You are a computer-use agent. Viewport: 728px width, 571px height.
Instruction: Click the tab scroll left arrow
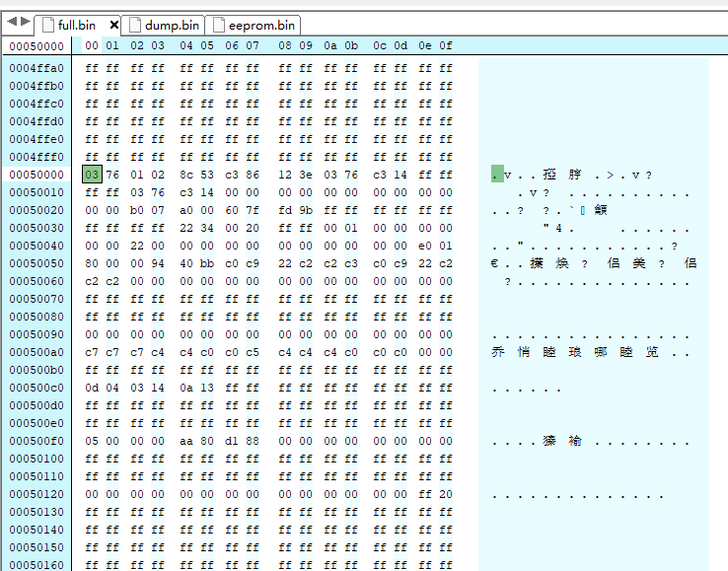pos(11,22)
